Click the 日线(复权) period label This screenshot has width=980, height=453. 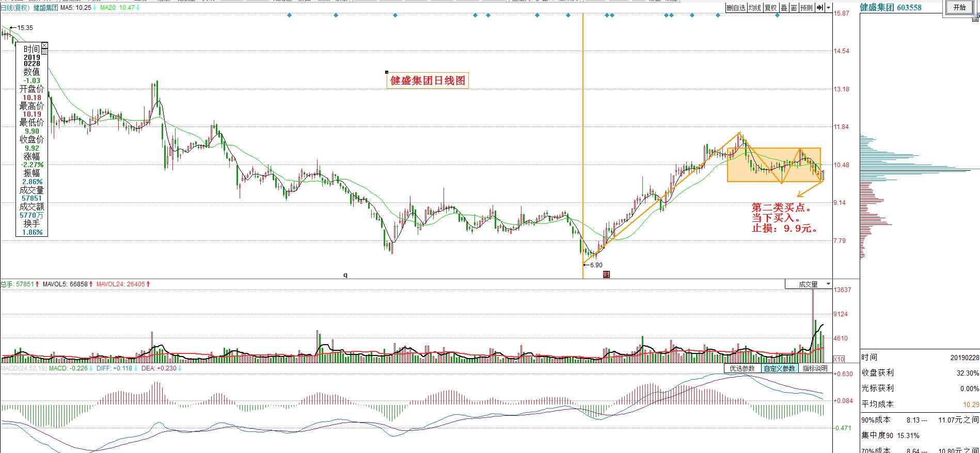pyautogui.click(x=15, y=8)
